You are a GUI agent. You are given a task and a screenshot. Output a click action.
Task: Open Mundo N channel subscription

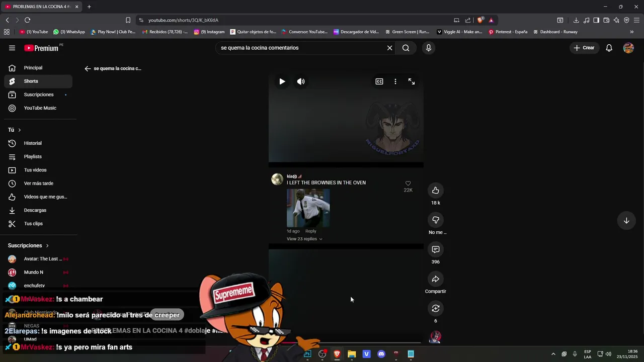38,272
